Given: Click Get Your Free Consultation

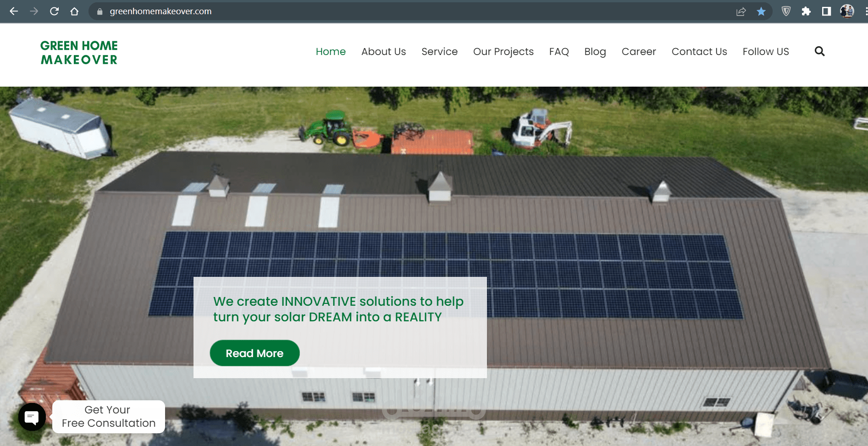Looking at the screenshot, I should pos(109,417).
